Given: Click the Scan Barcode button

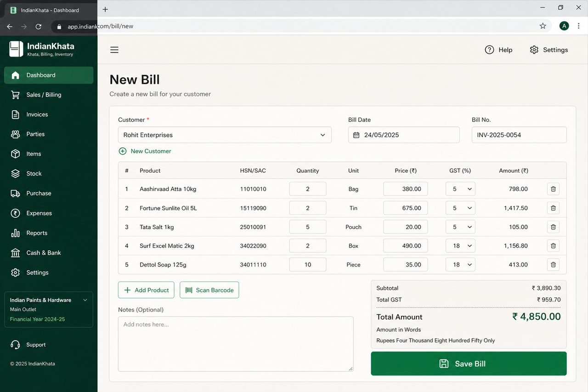Looking at the screenshot, I should [x=209, y=290].
